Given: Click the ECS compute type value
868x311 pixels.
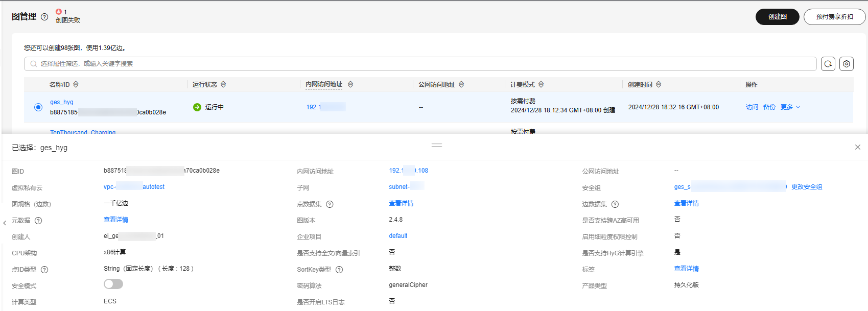Looking at the screenshot, I should click(x=110, y=301).
